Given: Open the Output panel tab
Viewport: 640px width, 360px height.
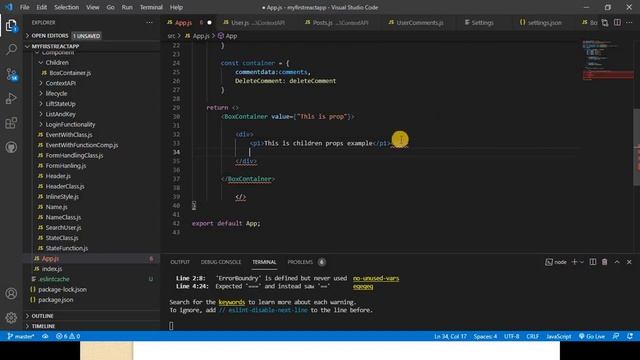Looking at the screenshot, I should pos(180,262).
